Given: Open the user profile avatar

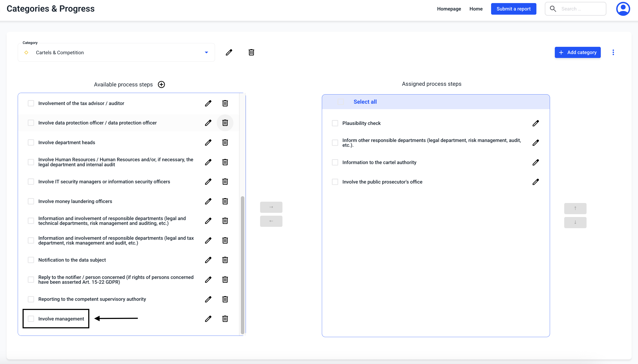Looking at the screenshot, I should pos(623,9).
